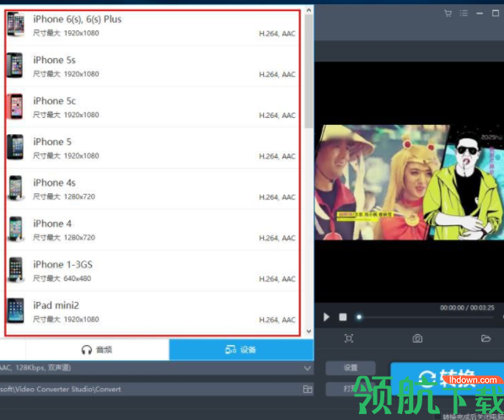Select the iPhone 4 preset

(x=153, y=229)
